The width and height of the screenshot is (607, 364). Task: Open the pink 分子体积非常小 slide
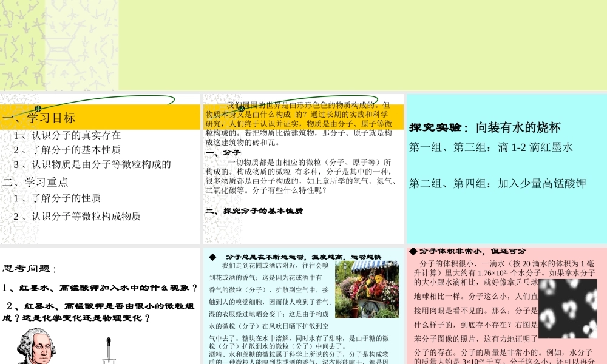507,306
